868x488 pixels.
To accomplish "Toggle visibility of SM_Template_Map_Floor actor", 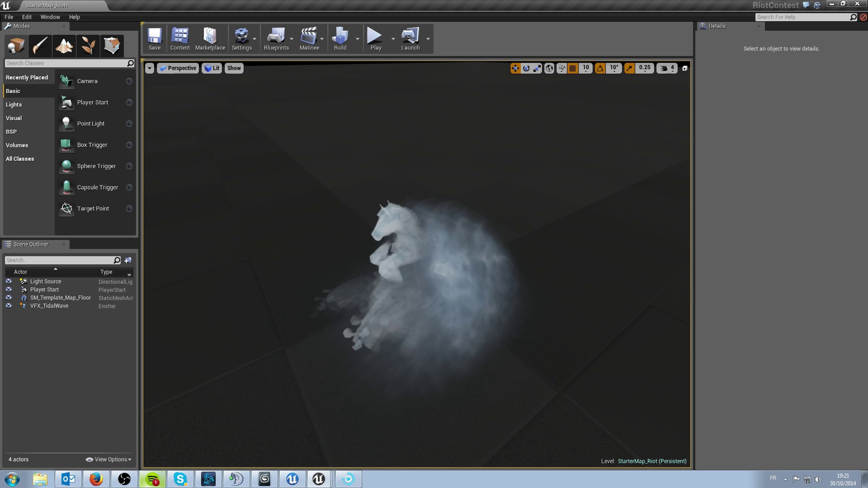I will coord(9,297).
